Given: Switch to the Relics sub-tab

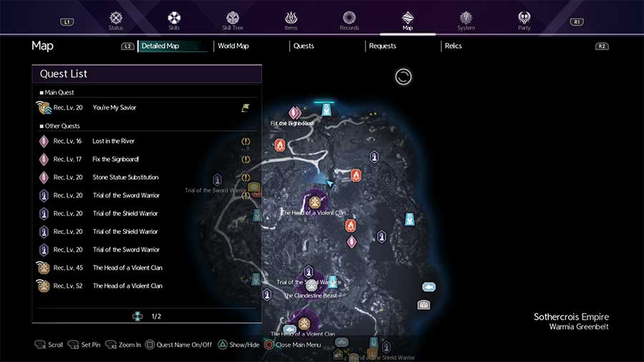Looking at the screenshot, I should point(453,46).
